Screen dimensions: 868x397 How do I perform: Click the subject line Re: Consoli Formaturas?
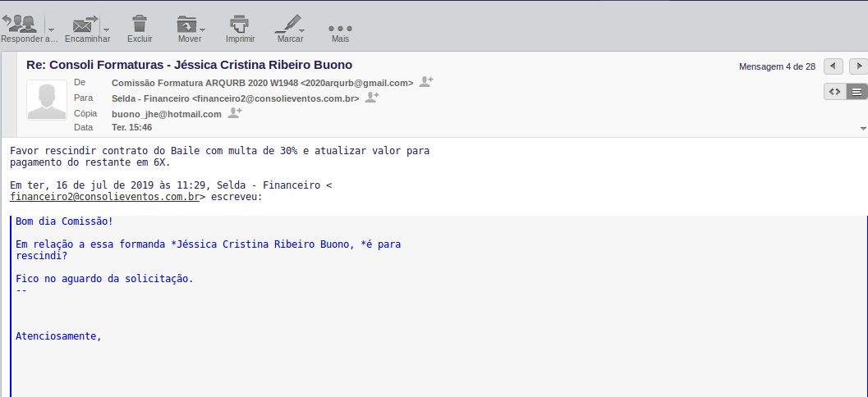point(190,65)
